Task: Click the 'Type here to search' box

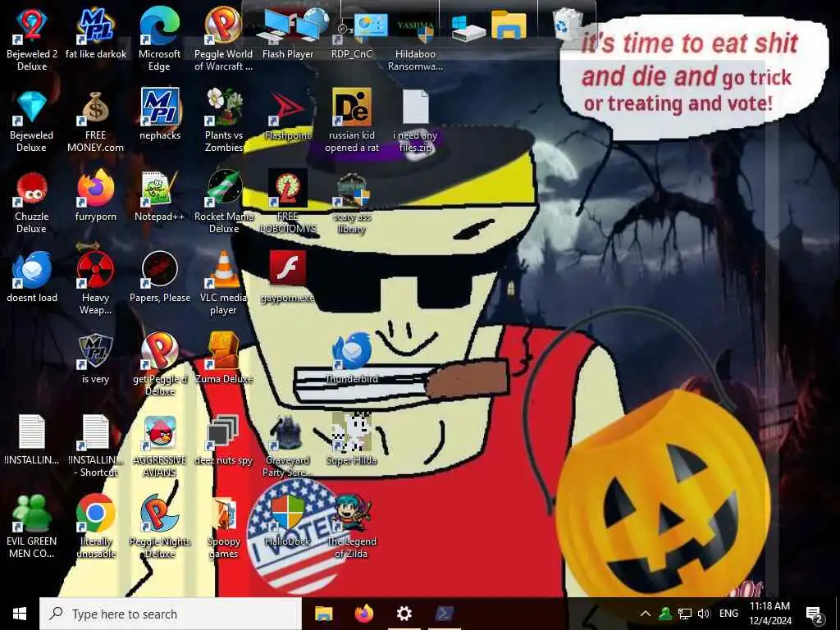Action: pyautogui.click(x=171, y=614)
